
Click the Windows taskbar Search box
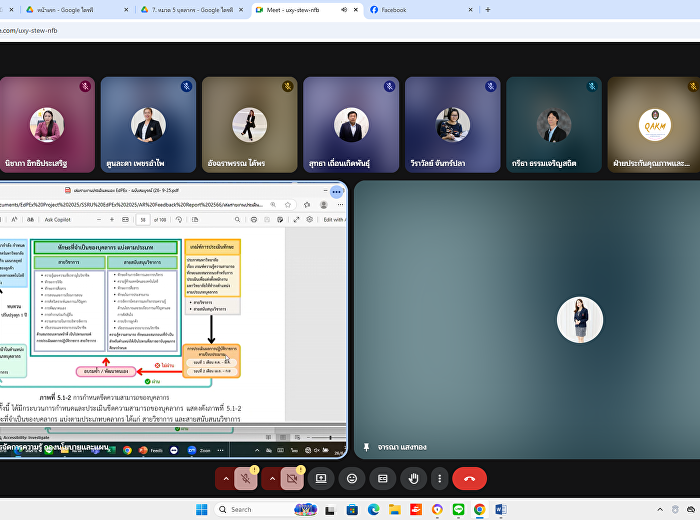[x=255, y=509]
